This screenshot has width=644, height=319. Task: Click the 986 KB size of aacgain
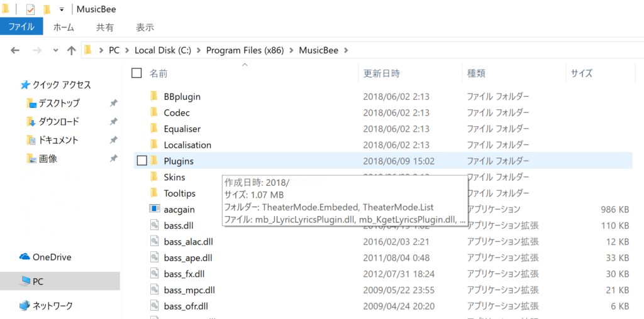[614, 210]
